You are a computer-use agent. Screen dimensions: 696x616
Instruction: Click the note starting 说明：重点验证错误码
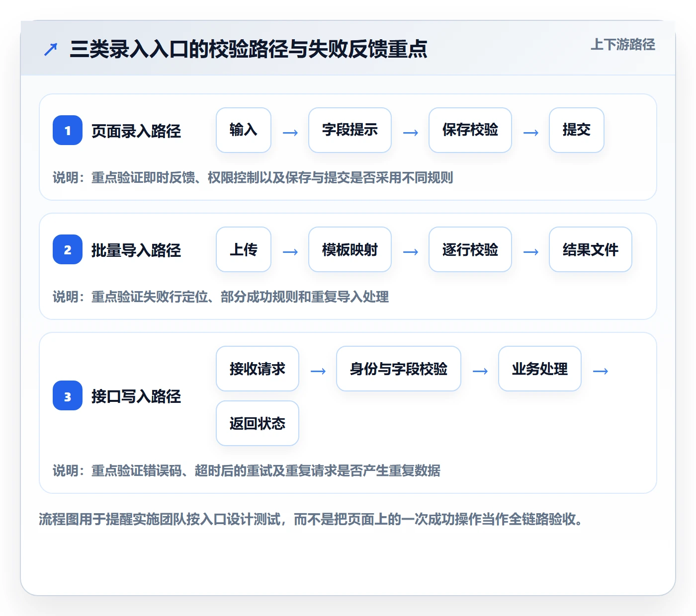[247, 470]
